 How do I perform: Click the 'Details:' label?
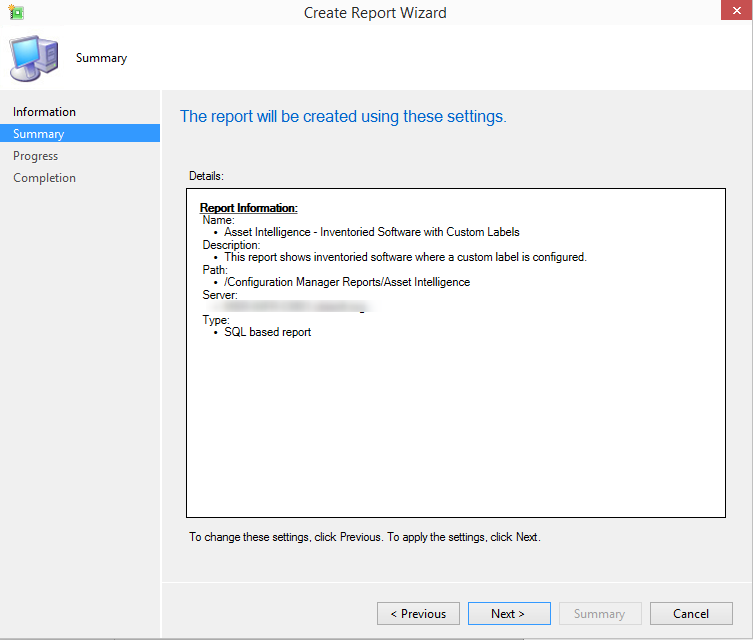[206, 176]
